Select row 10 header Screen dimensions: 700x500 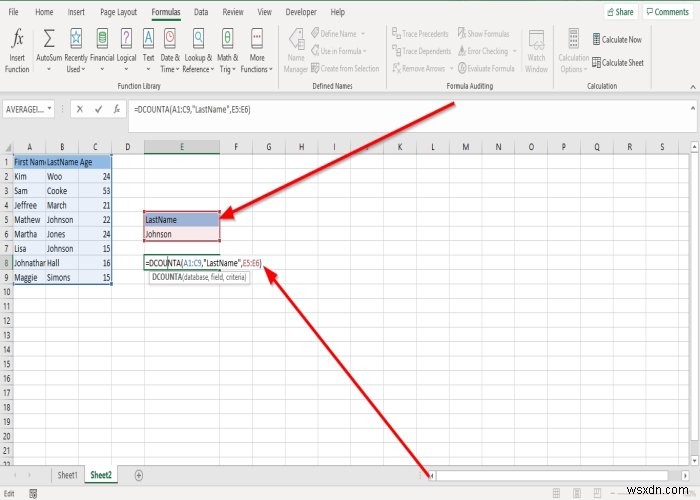click(x=7, y=292)
